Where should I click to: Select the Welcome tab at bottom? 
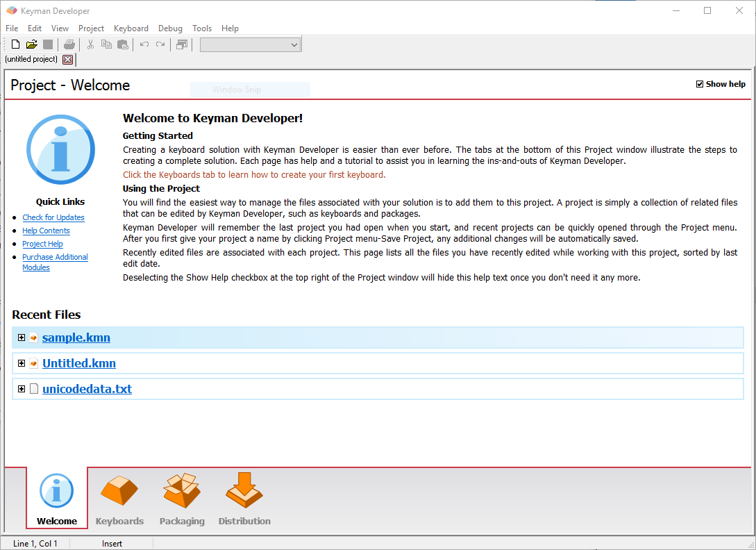pos(57,499)
